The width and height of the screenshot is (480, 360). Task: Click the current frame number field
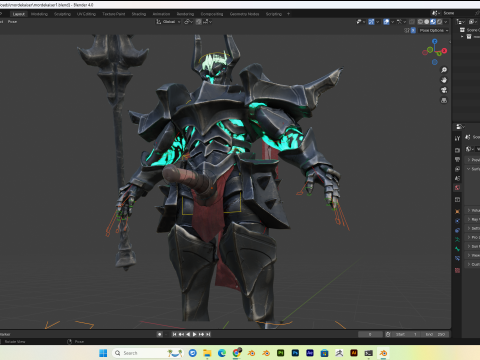click(x=370, y=334)
